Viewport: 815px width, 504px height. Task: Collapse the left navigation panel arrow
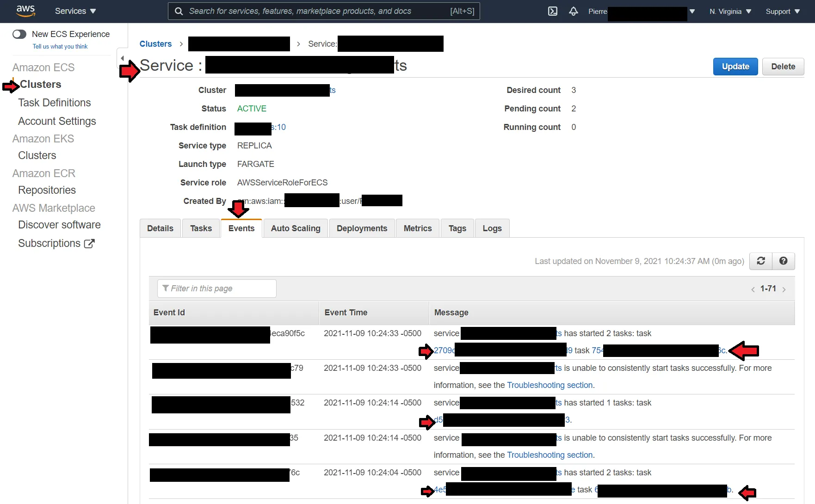tap(122, 58)
